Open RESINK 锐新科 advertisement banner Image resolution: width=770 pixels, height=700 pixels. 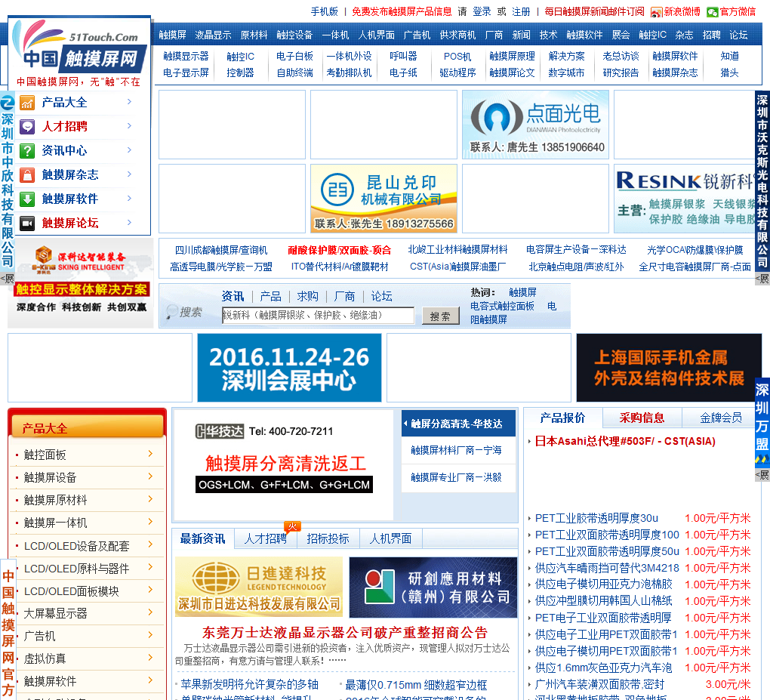tap(685, 199)
